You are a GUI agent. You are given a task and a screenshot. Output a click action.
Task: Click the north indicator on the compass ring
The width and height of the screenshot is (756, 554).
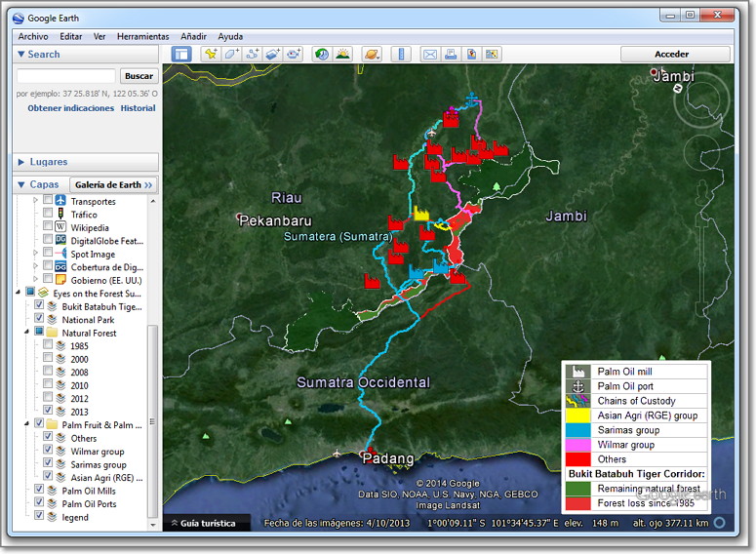point(678,88)
